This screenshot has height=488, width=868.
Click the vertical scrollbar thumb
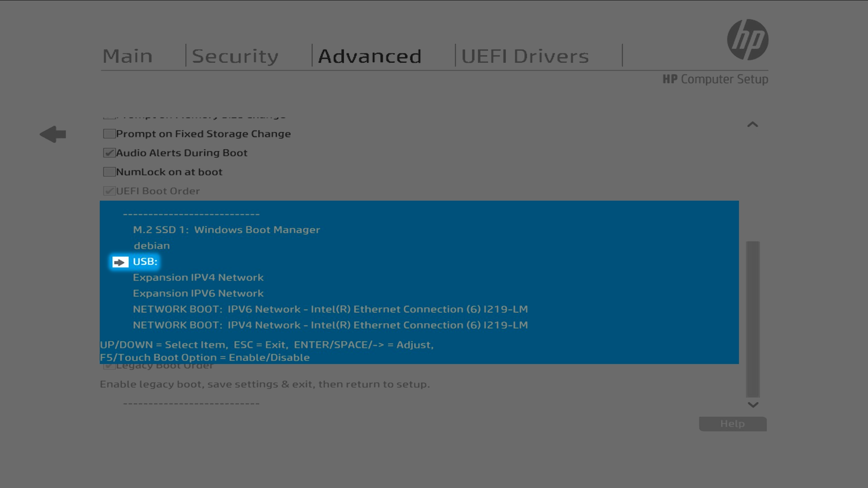752,319
